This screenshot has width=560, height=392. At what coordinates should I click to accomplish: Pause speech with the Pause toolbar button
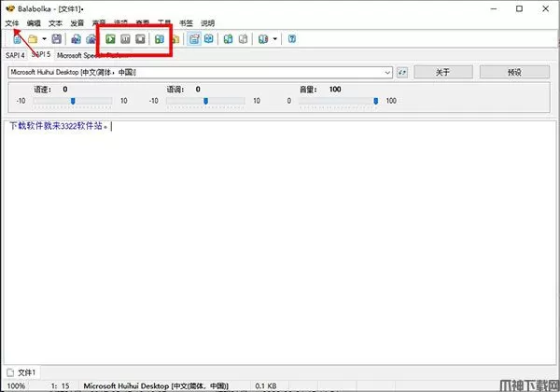[125, 39]
